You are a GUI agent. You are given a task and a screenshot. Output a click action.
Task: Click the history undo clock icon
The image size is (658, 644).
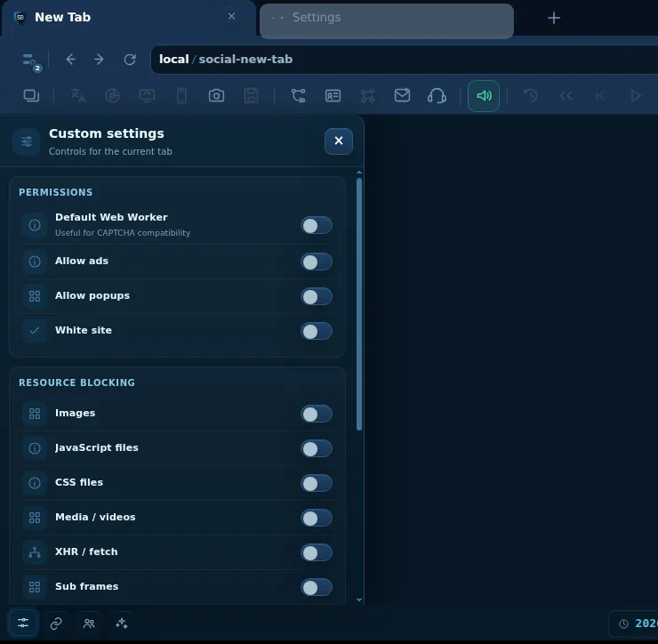[x=531, y=96]
